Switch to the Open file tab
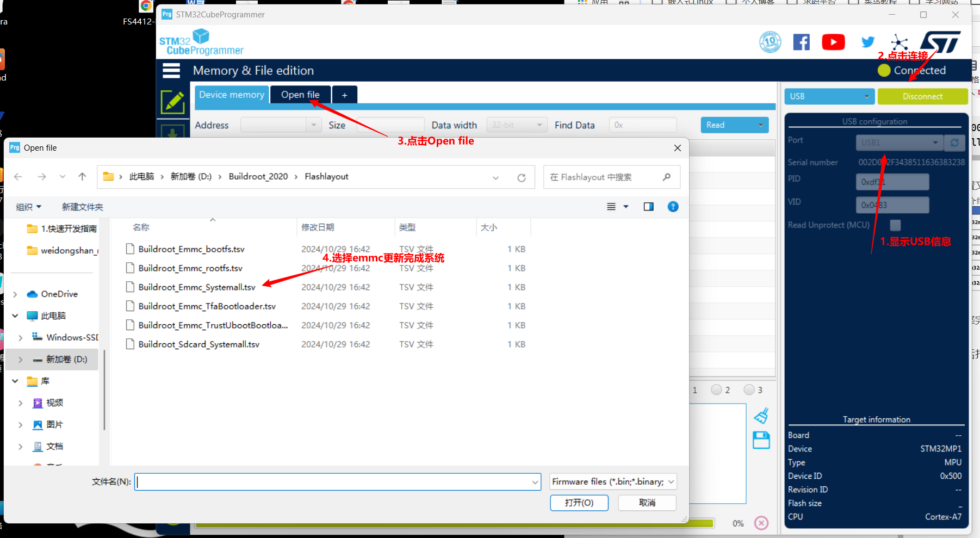The image size is (980, 538). 300,95
